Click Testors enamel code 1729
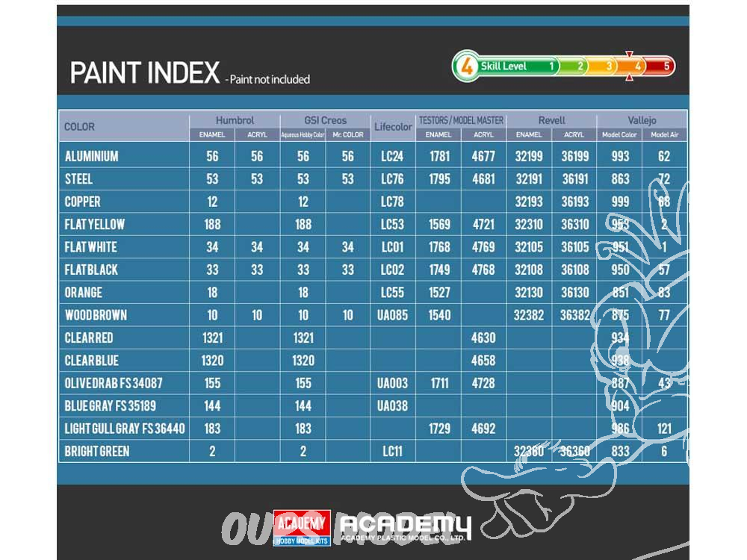 (x=438, y=429)
